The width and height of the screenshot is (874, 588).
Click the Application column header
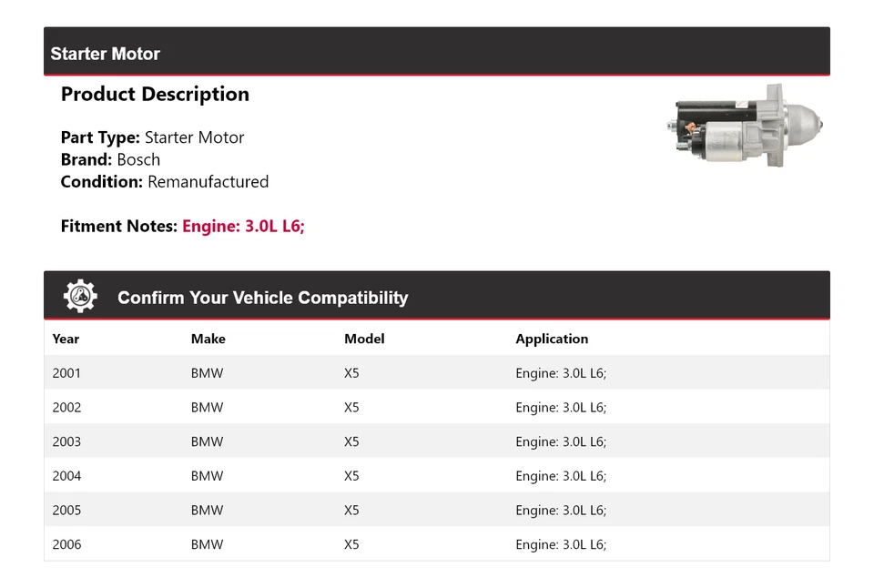point(552,339)
